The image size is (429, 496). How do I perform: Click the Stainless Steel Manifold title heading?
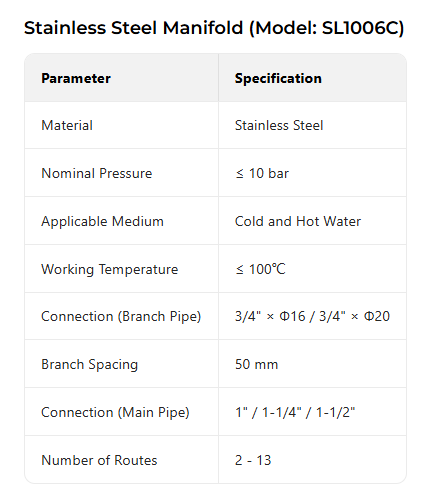(x=214, y=28)
